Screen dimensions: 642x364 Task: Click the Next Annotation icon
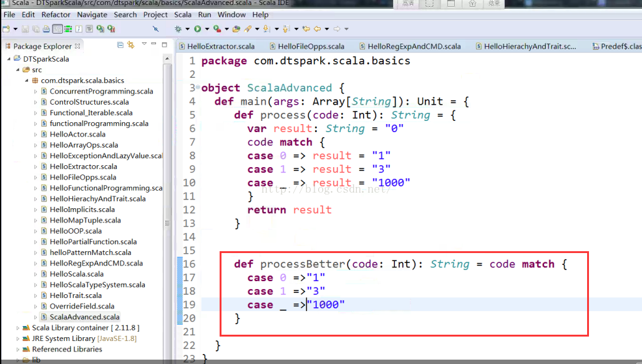click(x=266, y=29)
